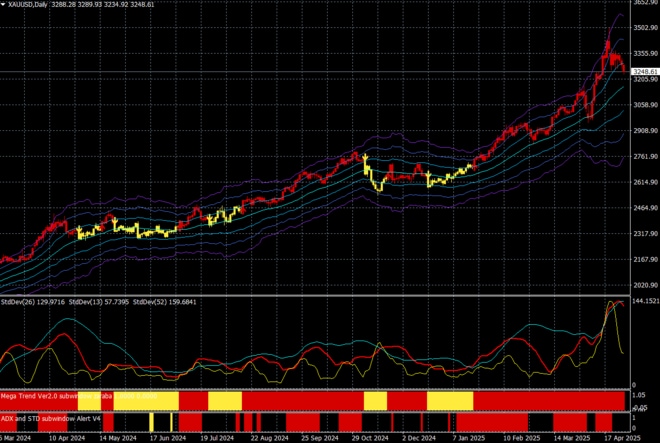Click the 2908.90 price axis label
This screenshot has height=443, width=660.
pyautogui.click(x=645, y=131)
